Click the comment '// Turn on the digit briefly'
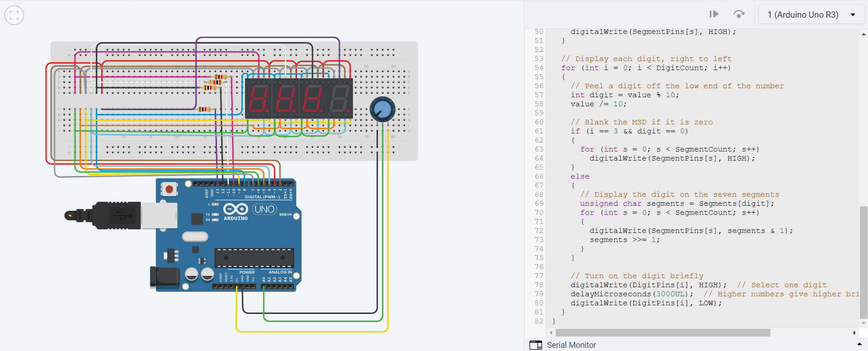Image resolution: width=868 pixels, height=351 pixels. coord(637,276)
